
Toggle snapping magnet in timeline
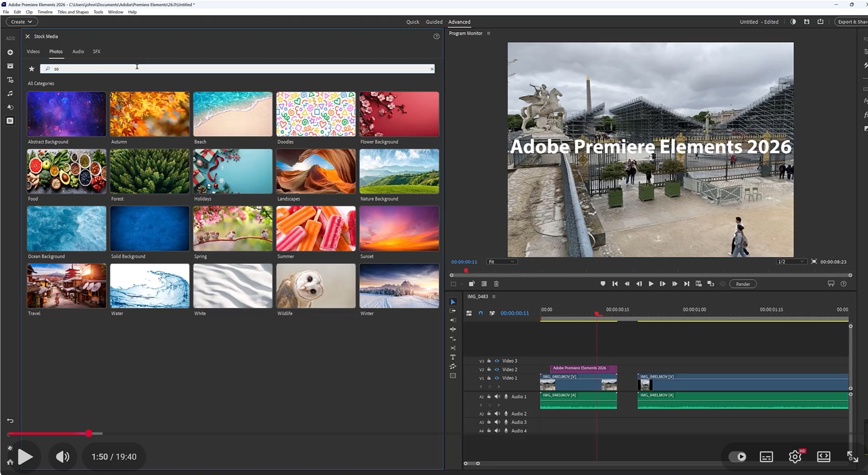[x=481, y=313]
